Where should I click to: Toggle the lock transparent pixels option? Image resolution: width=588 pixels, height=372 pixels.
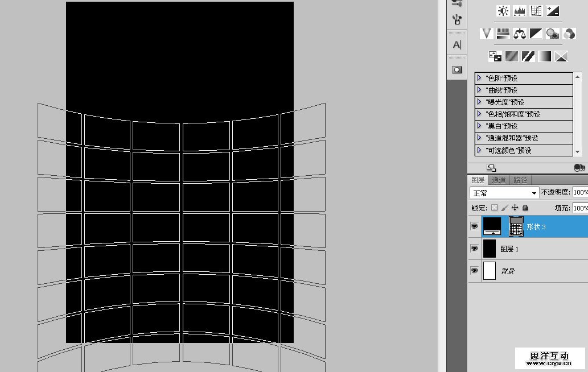[x=494, y=208]
